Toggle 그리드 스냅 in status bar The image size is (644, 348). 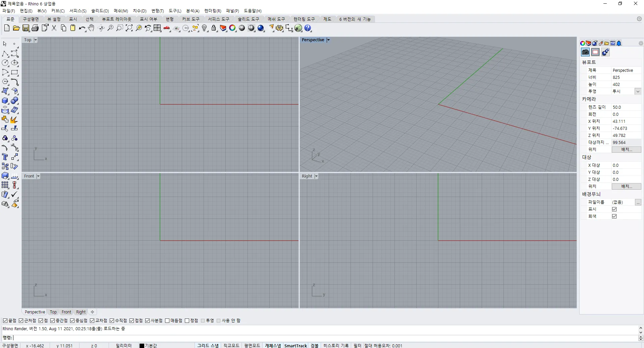[x=208, y=345]
